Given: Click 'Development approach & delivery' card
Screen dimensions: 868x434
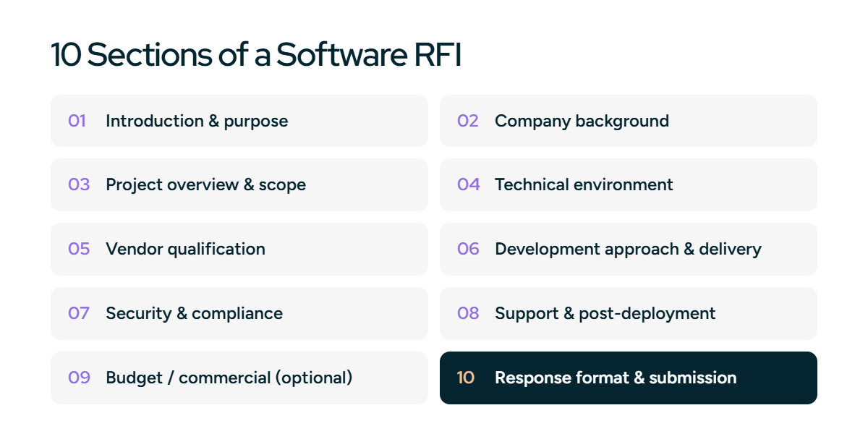Looking at the screenshot, I should [x=629, y=250].
